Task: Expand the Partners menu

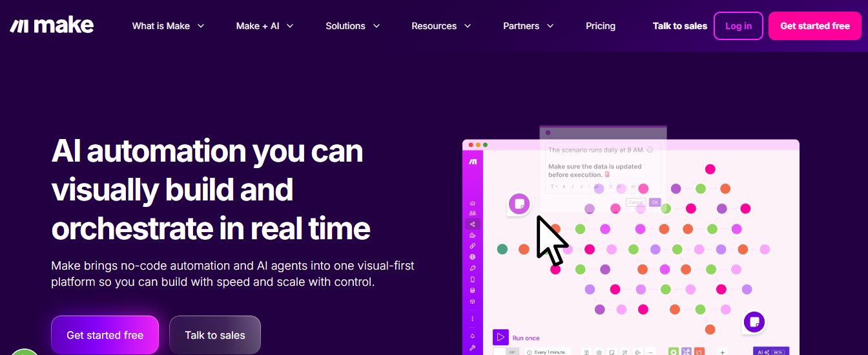Action: tap(528, 26)
